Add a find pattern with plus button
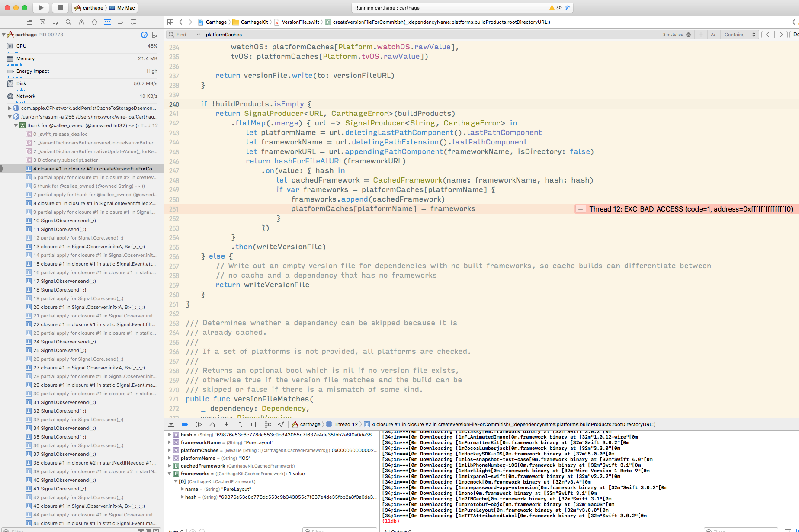799x532 pixels. [701, 35]
